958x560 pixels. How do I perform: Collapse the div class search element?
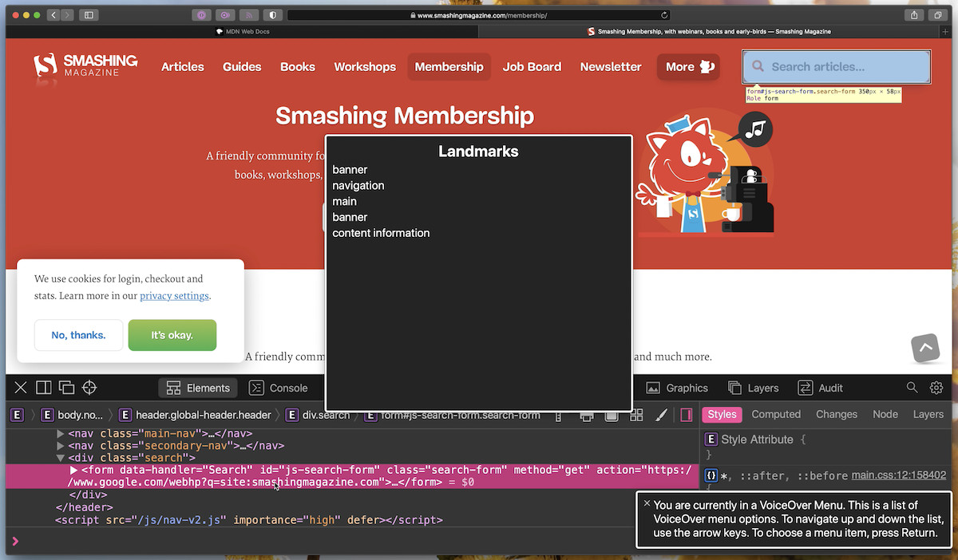[60, 458]
